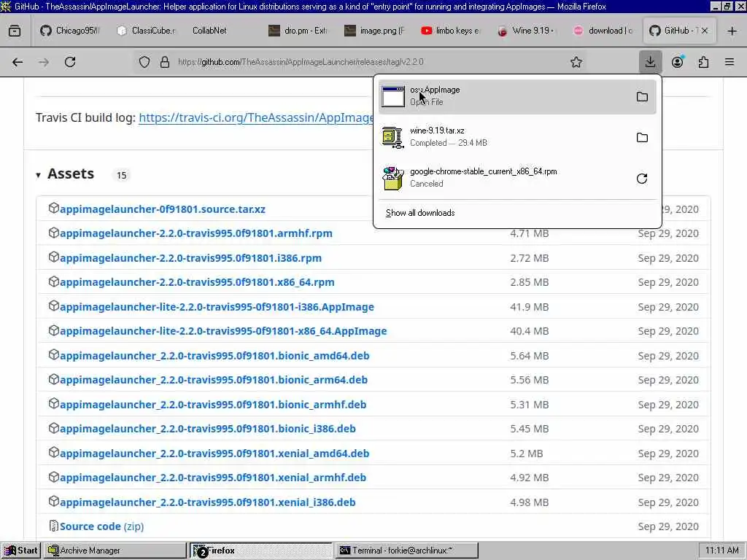Open tracking protection shield icon
This screenshot has height=560, width=747.
[144, 62]
